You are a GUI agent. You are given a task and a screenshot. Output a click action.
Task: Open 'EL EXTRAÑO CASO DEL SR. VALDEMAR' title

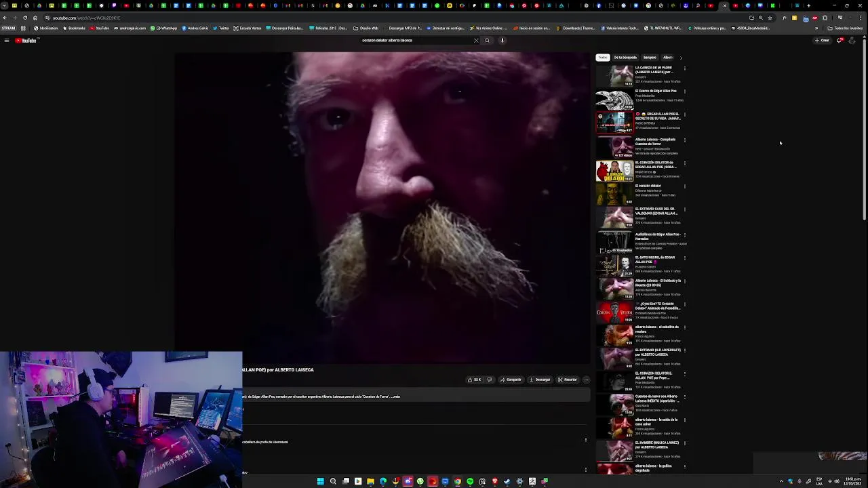tap(656, 211)
